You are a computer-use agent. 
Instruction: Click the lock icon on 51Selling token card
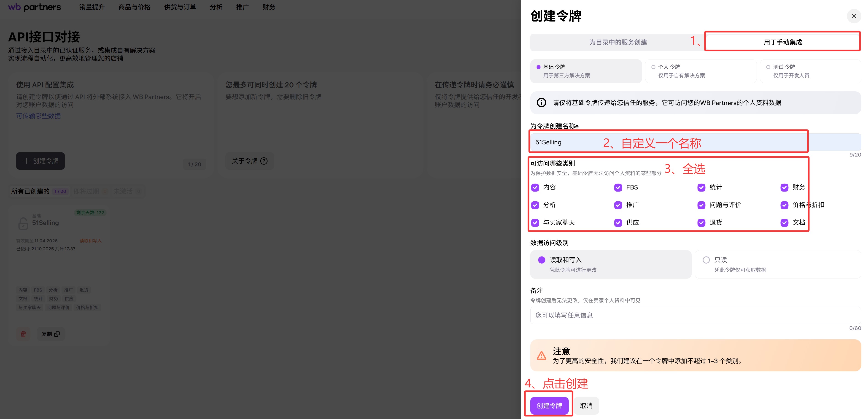coord(23,224)
